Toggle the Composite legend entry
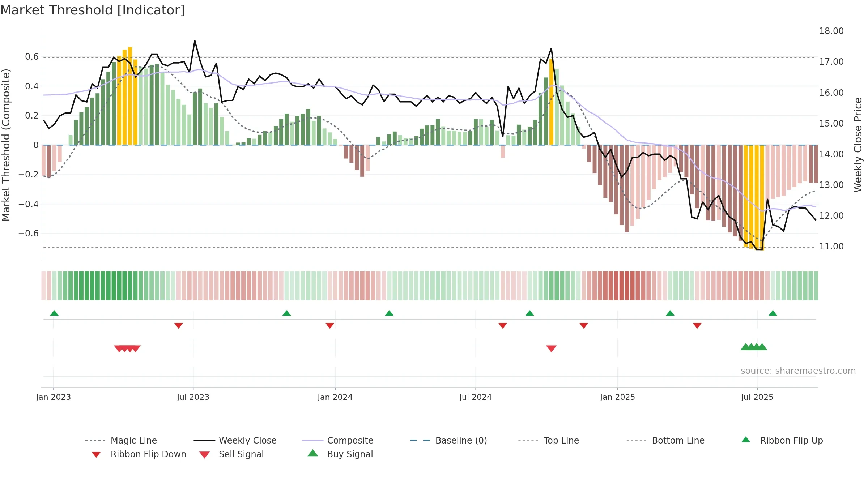The image size is (868, 488). tap(337, 440)
